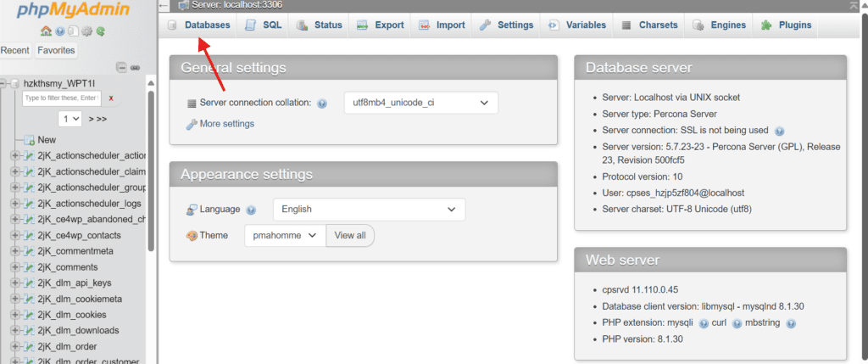Open navigation panel settings gear icon
This screenshot has height=364, width=868.
point(87,31)
